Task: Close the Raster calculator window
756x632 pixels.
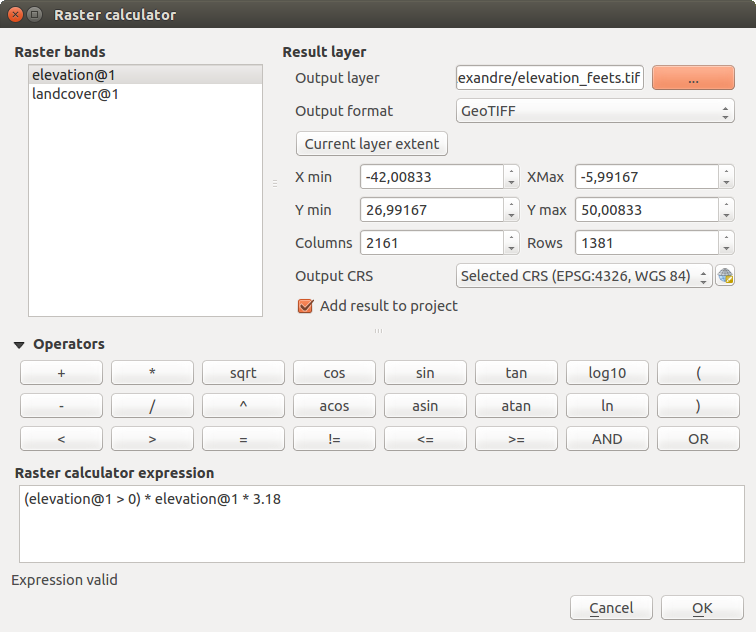Action: click(14, 15)
